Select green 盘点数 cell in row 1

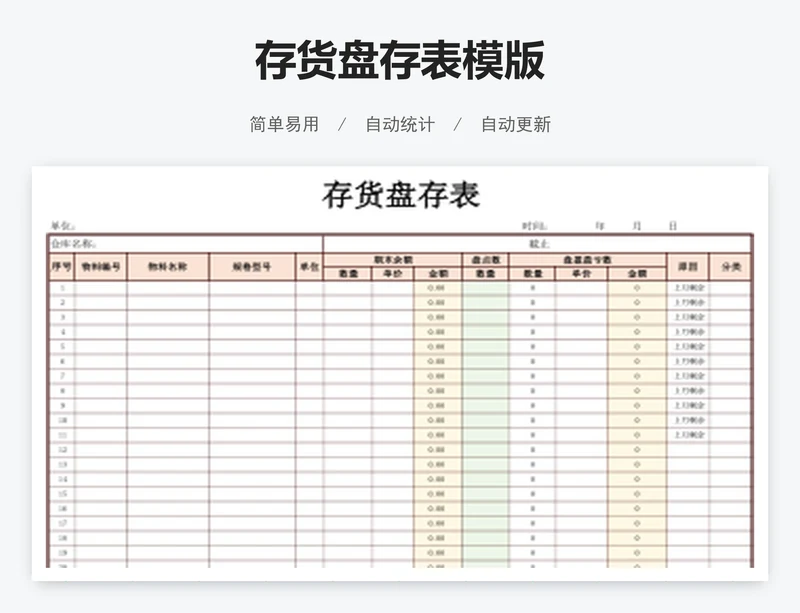coord(486,288)
